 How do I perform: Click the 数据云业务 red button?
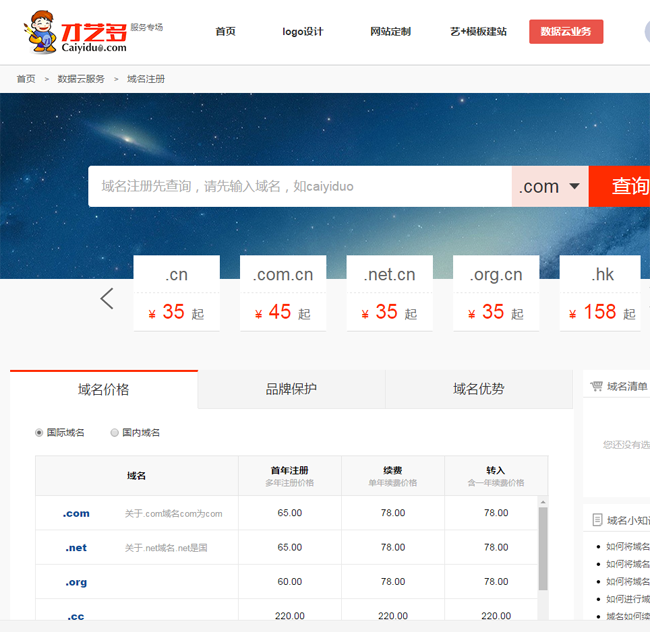(566, 32)
